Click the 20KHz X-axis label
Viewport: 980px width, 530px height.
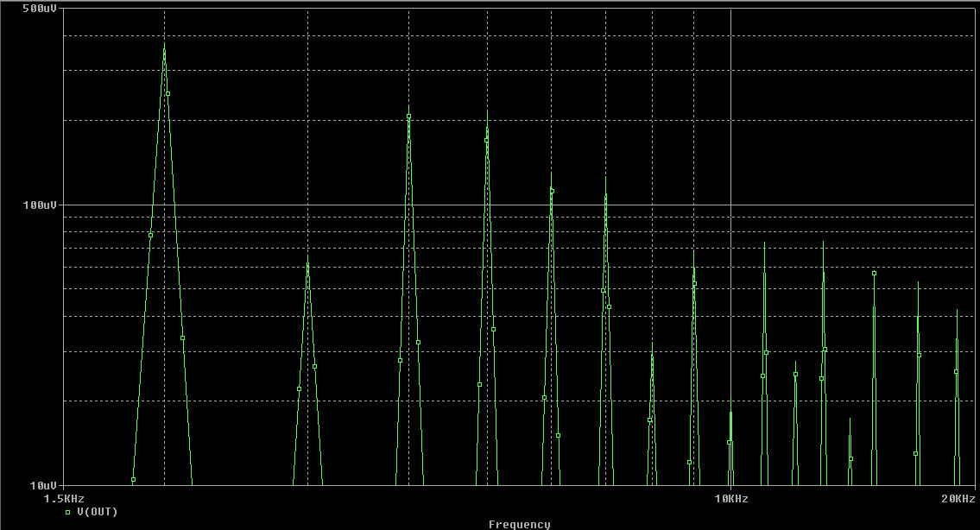pyautogui.click(x=958, y=498)
